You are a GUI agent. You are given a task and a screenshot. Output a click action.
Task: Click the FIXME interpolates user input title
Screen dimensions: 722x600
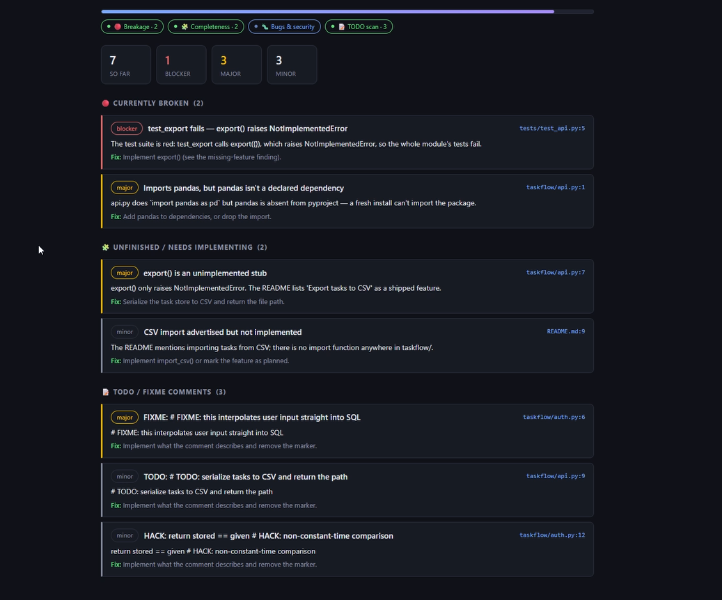click(x=252, y=417)
